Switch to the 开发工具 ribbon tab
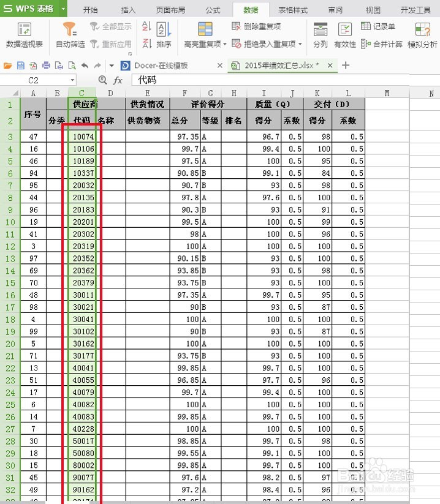 (415, 10)
